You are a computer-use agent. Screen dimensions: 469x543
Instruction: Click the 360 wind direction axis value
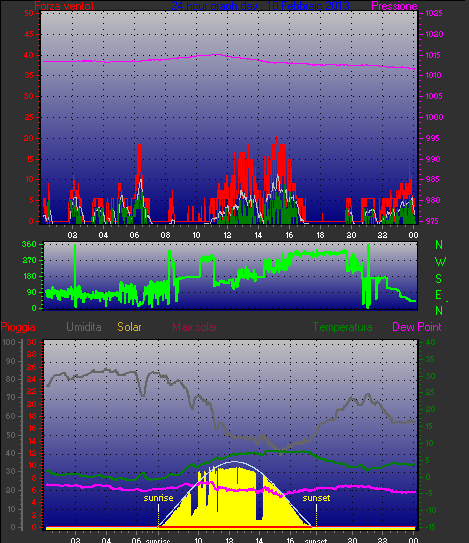click(29, 244)
